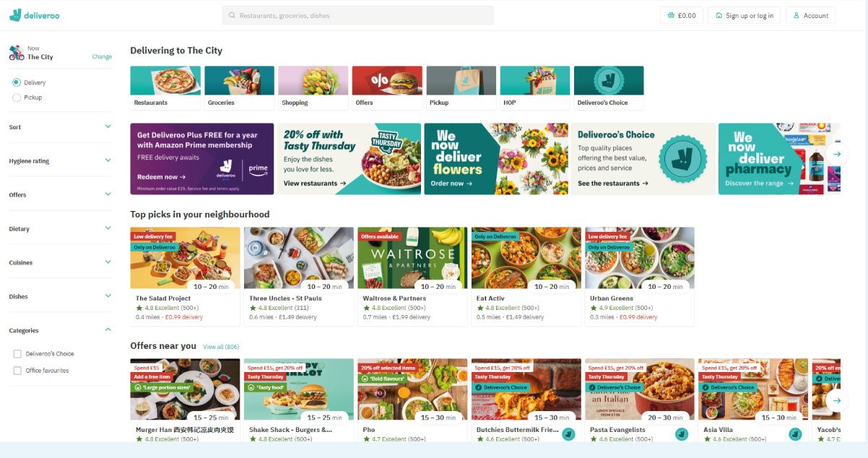Screen dimensions: 868x458
Task: Click Deliveroo's Choice badge on Pasta Evangelists
Action: pyautogui.click(x=614, y=387)
